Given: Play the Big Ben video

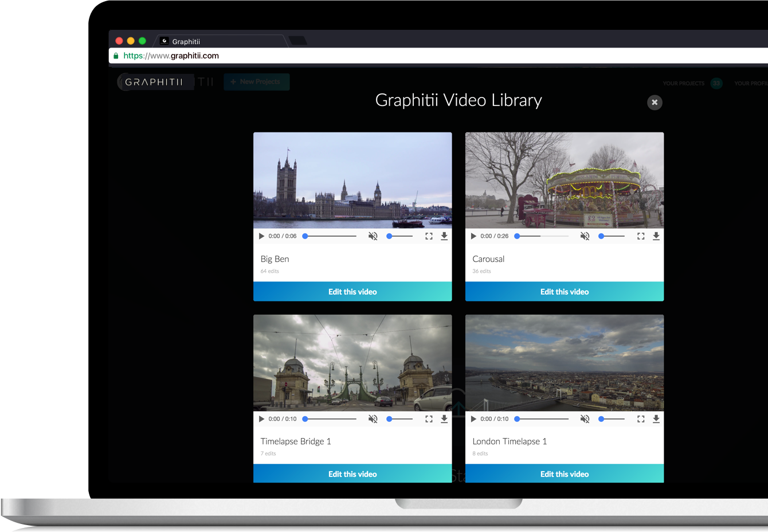Looking at the screenshot, I should click(x=261, y=236).
